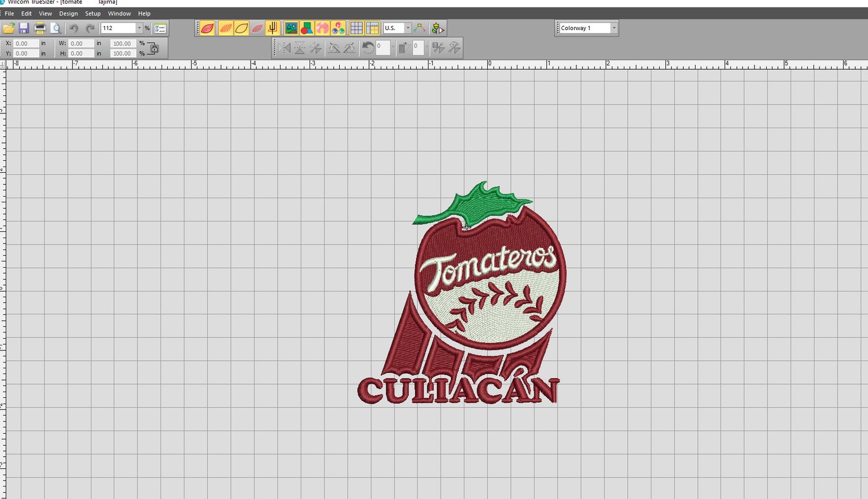Open a design file with the folder icon
868x499 pixels.
[9, 28]
